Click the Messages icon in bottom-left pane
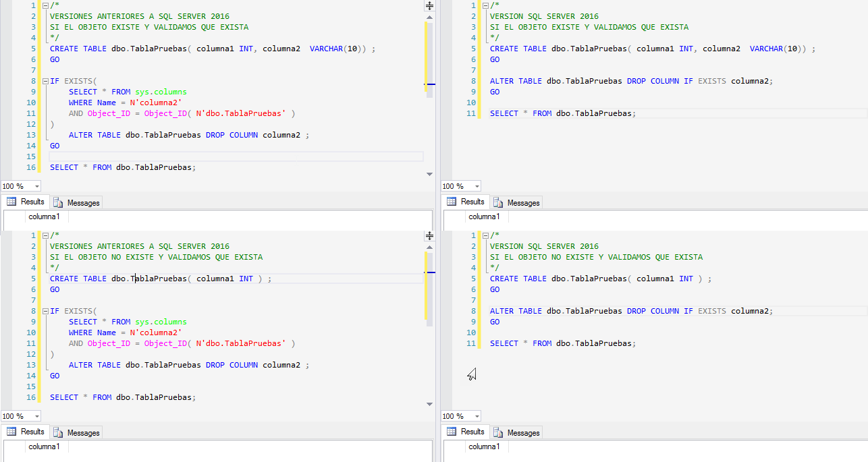This screenshot has height=462, width=868. pyautogui.click(x=59, y=432)
